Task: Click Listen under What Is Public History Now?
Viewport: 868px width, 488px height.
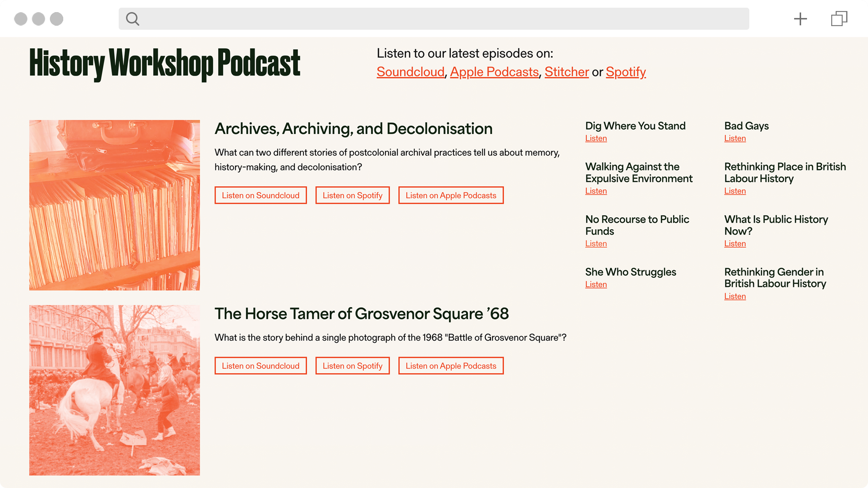Action: [735, 244]
